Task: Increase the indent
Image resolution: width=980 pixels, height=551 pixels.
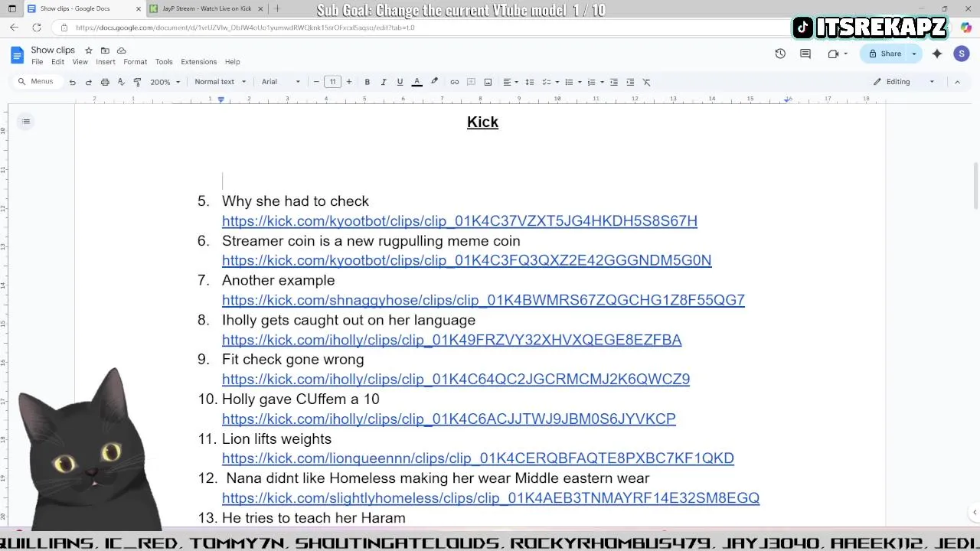Action: pyautogui.click(x=630, y=82)
